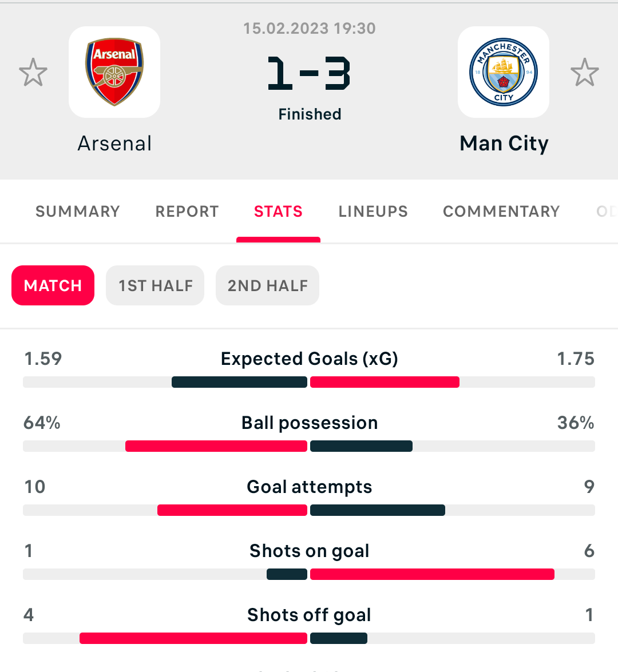Click the Arsenal team name
Screen dimensions: 618x672
click(114, 144)
